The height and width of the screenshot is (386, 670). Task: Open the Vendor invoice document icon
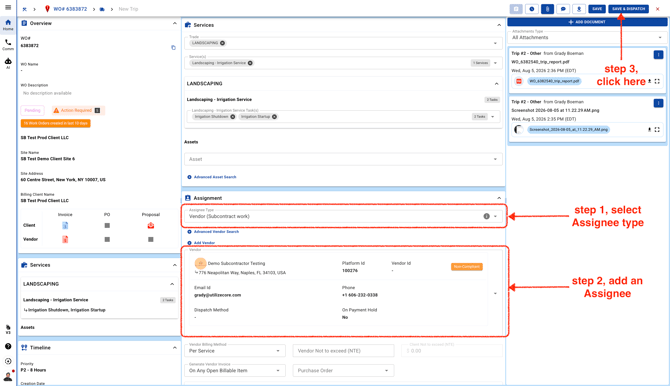[x=65, y=239]
